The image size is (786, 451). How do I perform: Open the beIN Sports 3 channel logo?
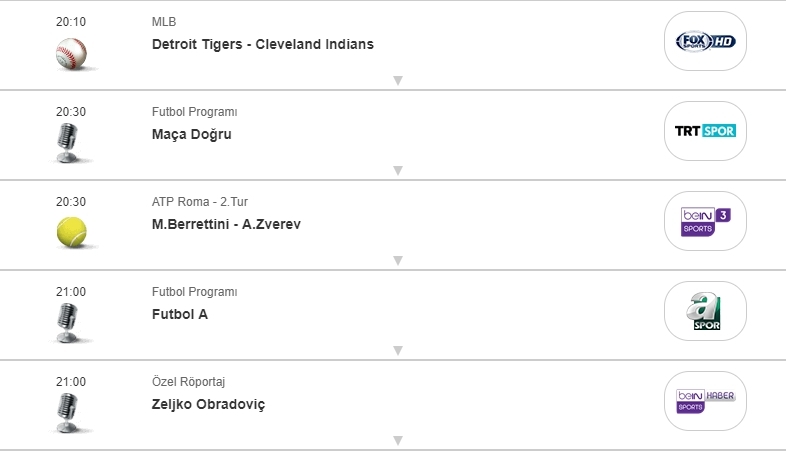coord(706,221)
